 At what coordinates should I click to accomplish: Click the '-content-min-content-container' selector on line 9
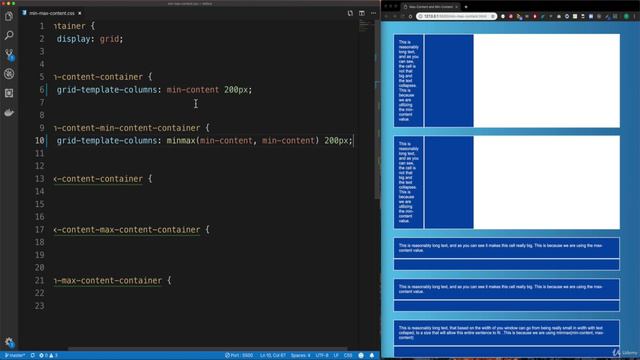pyautogui.click(x=127, y=128)
